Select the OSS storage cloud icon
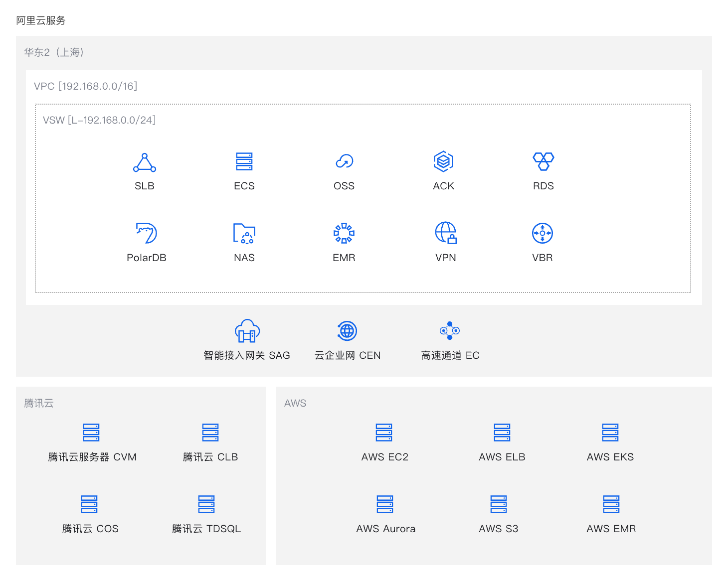This screenshot has height=581, width=728. (344, 161)
